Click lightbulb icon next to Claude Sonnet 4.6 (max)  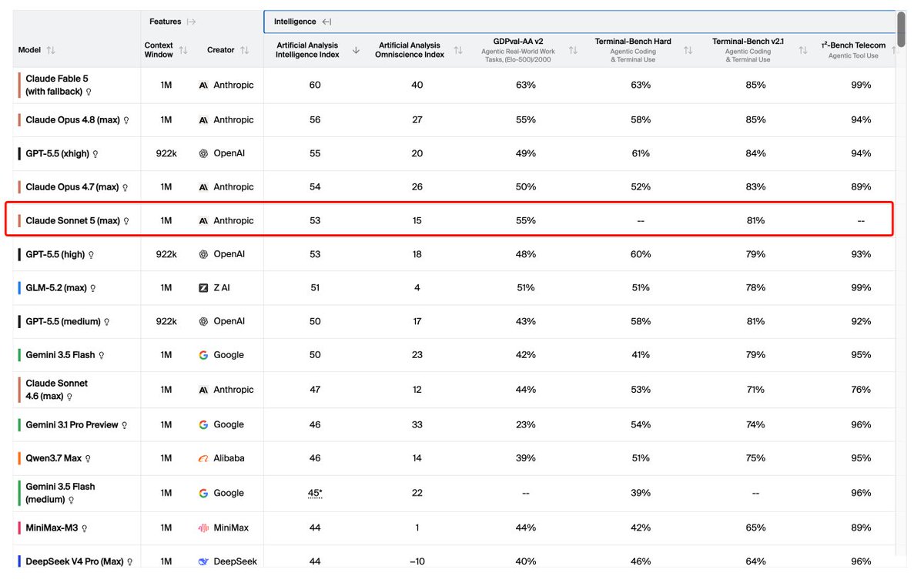click(x=69, y=397)
